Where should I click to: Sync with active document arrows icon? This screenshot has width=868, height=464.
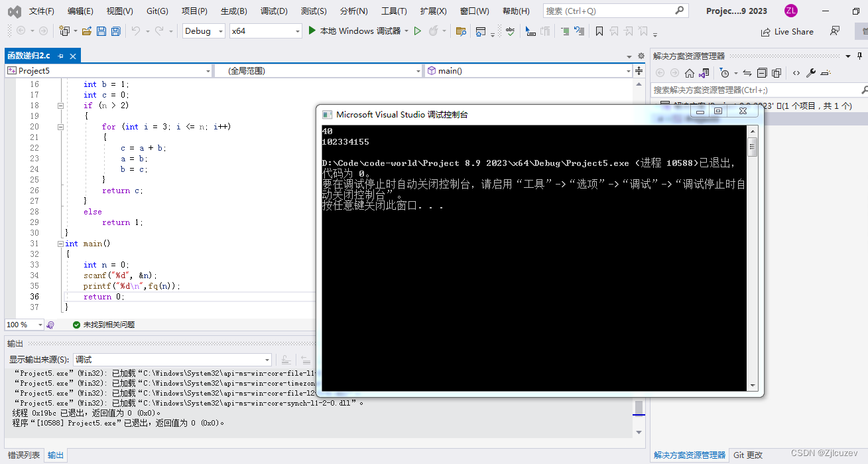click(747, 73)
